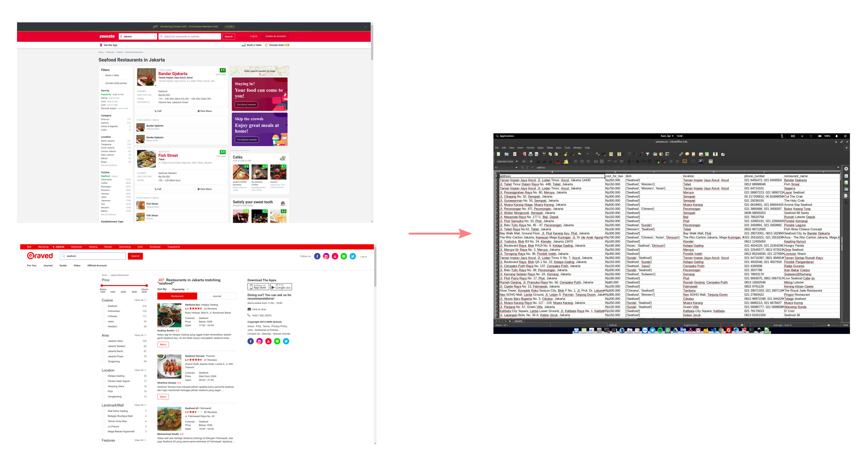
Task: Click the red Search button on Zomato
Action: point(228,36)
